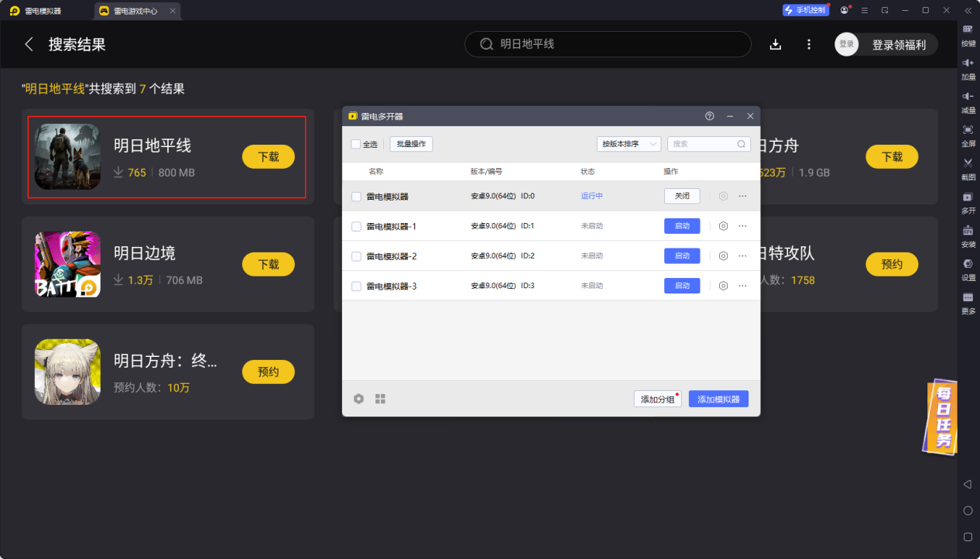Open the hamburger menu in the title bar
980x559 pixels.
tap(864, 10)
